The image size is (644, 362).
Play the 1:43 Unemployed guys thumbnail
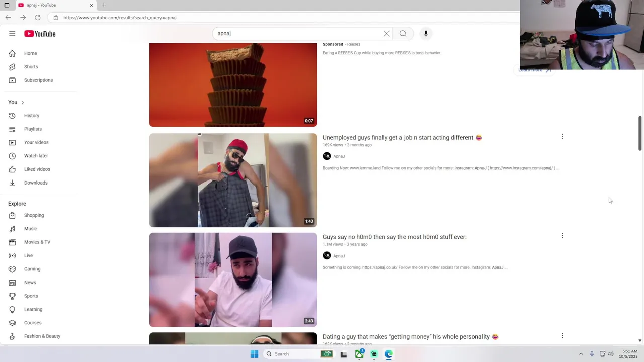[233, 180]
